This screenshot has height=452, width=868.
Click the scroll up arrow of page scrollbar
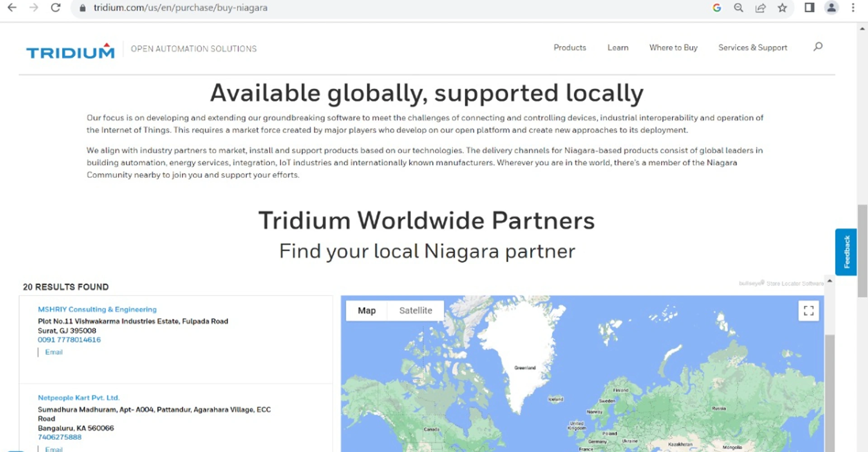pos(862,28)
